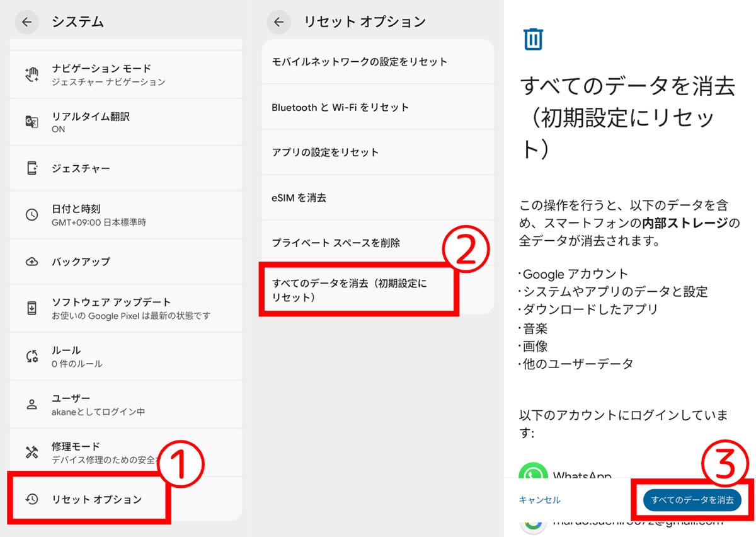Select Bluetooth と Wi-Fi をリセット

(x=340, y=107)
